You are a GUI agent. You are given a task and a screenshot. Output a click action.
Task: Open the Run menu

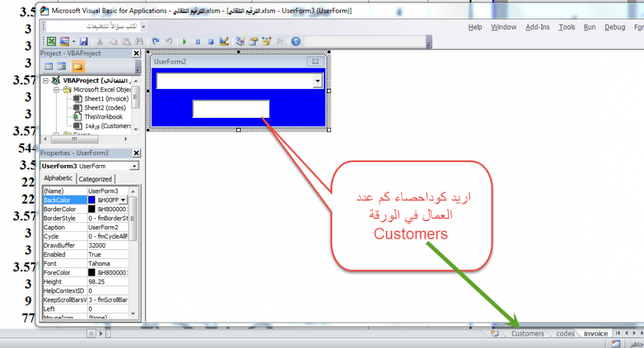click(x=589, y=27)
